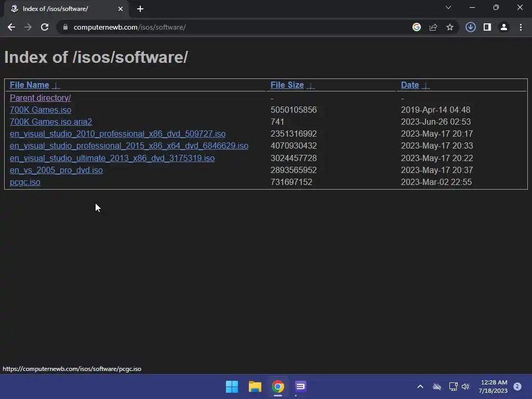Open the purple chat app on taskbar
Screen dimensions: 532x399
pos(301,387)
